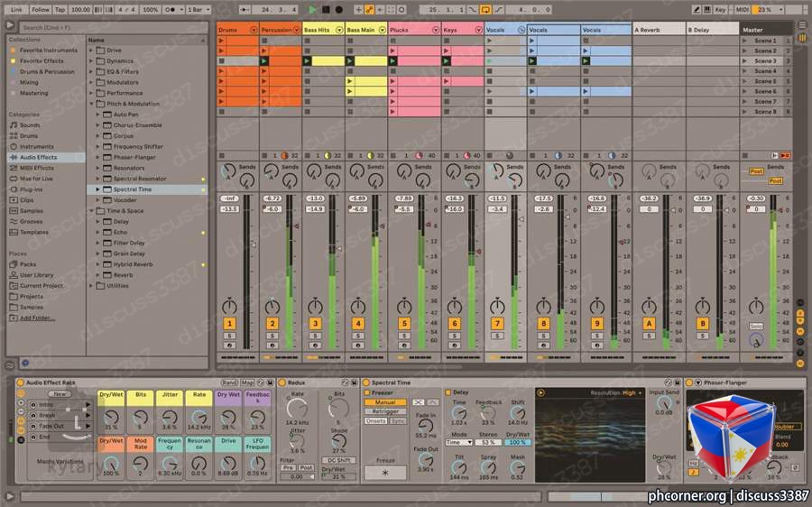Select Max for Live category
The width and height of the screenshot is (812, 507).
click(36, 179)
